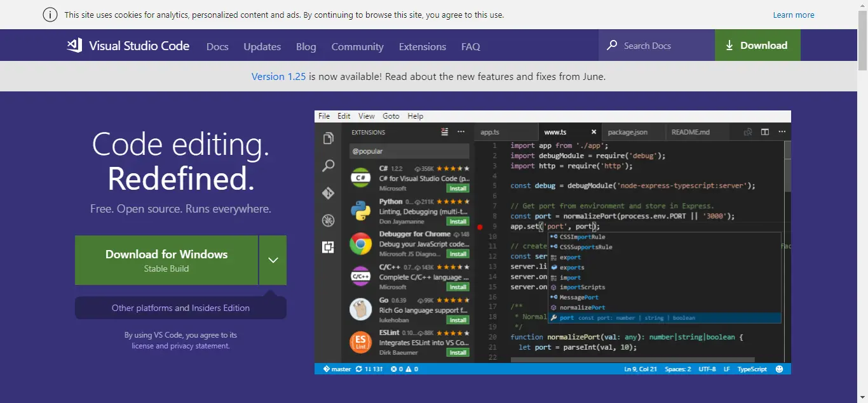The image size is (868, 403).
Task: Select the Extensions icon in activity bar
Action: (329, 248)
